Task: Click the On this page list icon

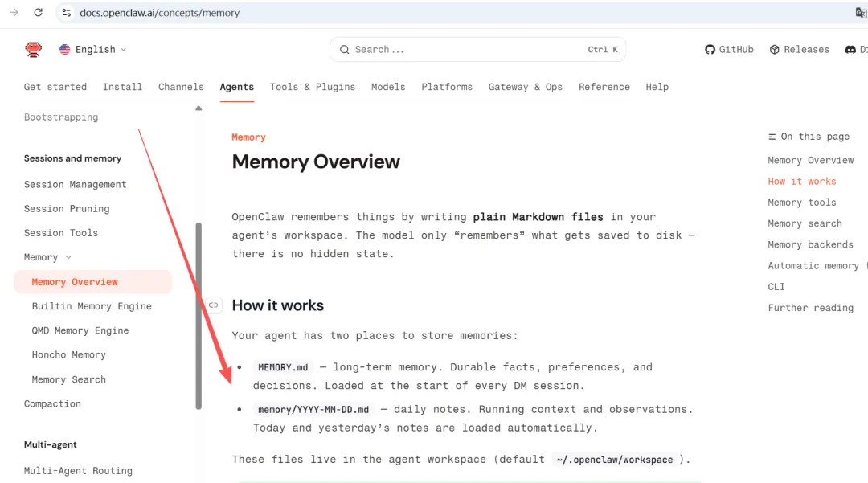Action: [x=772, y=137]
